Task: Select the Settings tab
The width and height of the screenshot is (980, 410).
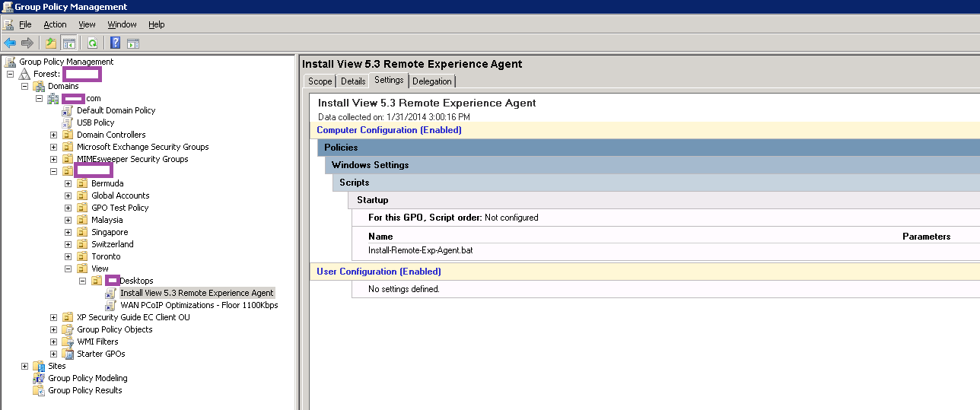Action: [389, 81]
